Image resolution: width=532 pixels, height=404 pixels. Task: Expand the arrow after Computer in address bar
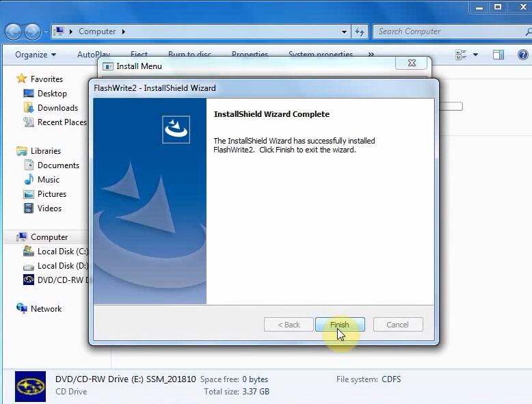[124, 31]
